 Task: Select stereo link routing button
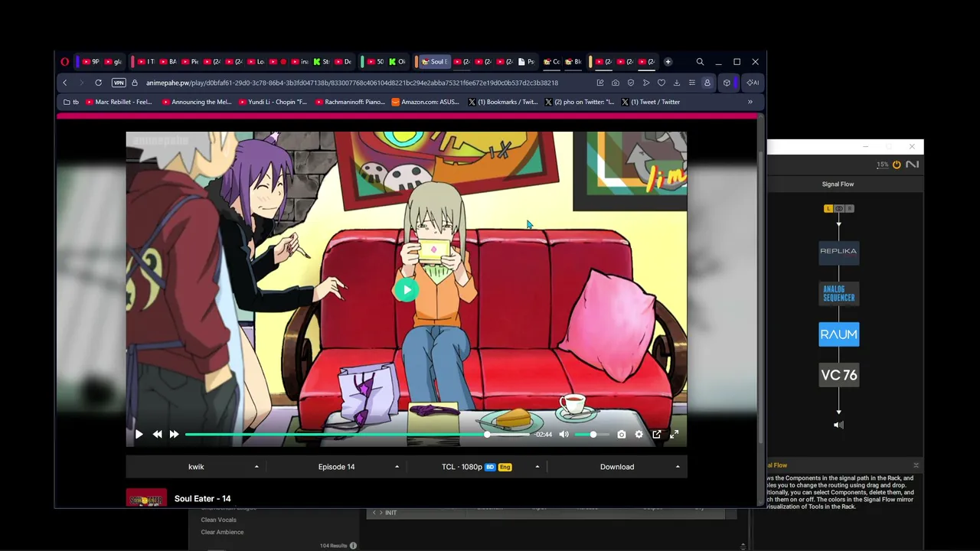coord(839,208)
